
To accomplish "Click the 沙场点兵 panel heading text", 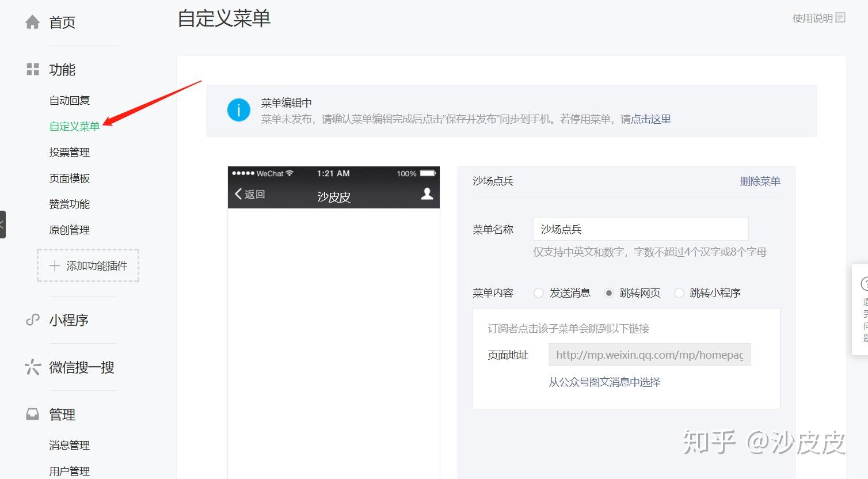I will (493, 181).
